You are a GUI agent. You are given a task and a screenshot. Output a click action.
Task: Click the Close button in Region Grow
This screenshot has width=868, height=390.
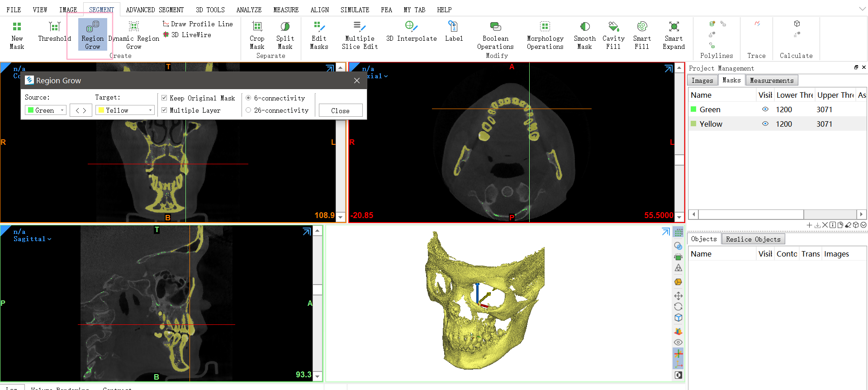point(340,110)
